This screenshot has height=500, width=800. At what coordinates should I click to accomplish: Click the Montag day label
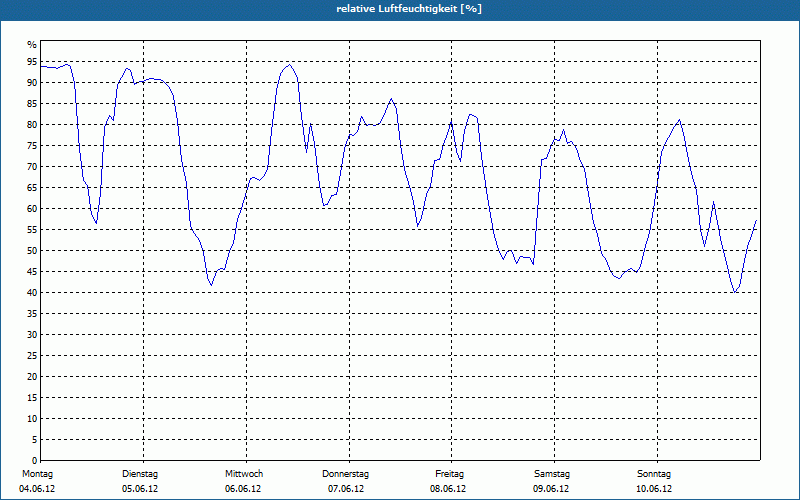(x=37, y=474)
